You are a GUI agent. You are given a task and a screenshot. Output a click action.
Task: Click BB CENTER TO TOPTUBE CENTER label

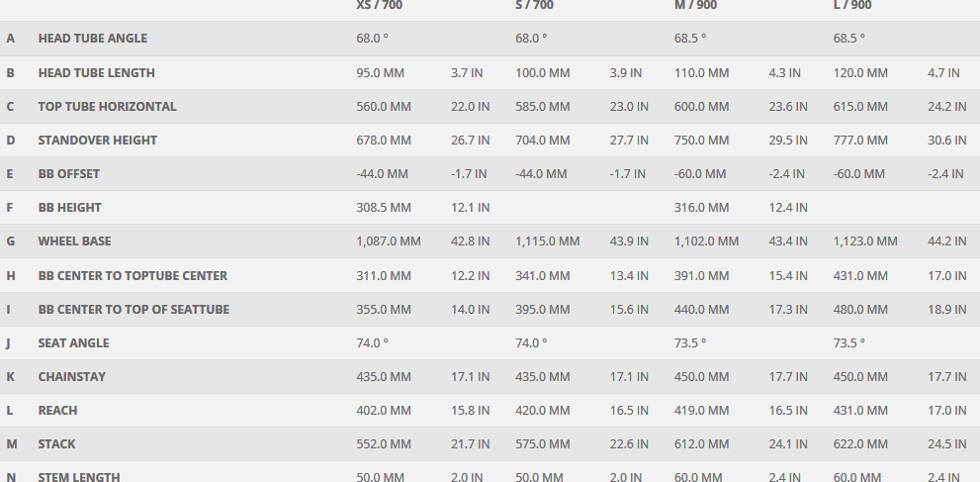133,276
